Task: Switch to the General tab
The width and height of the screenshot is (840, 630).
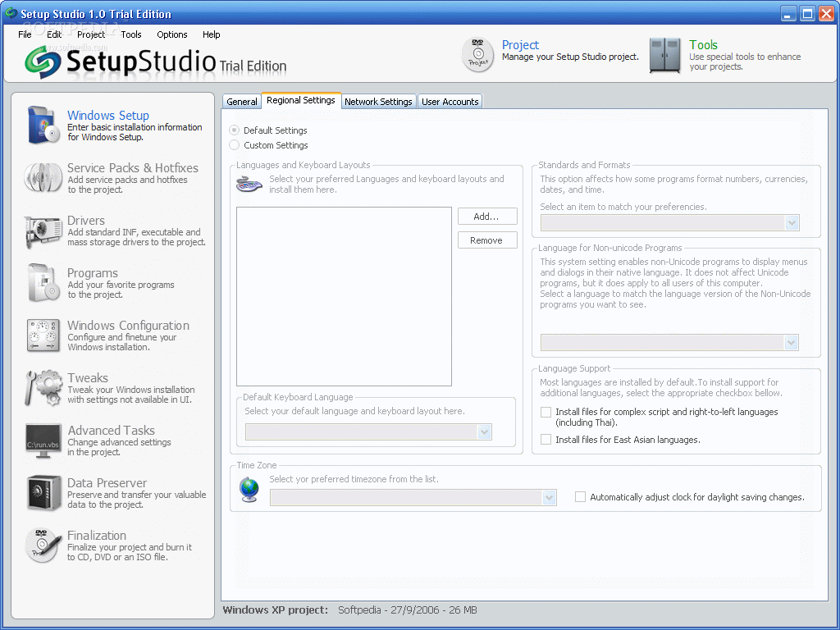Action: tap(242, 101)
